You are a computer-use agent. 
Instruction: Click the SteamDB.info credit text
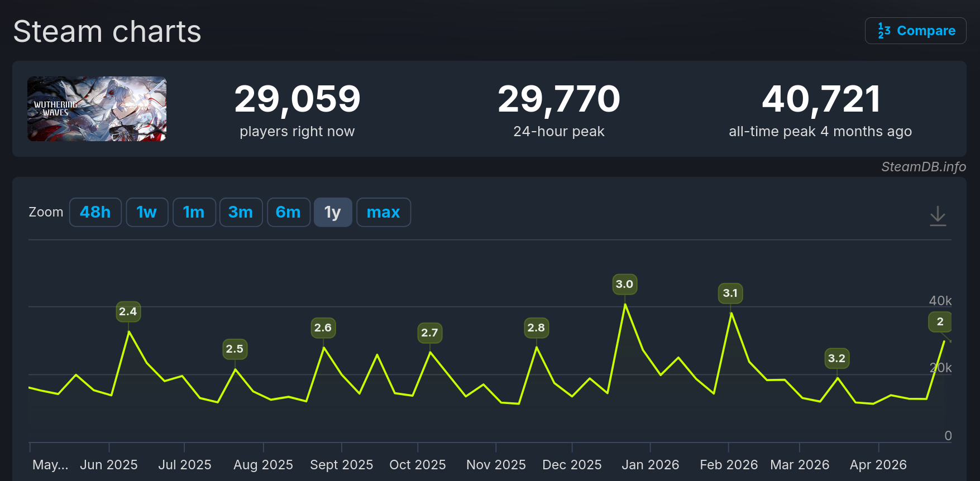924,167
